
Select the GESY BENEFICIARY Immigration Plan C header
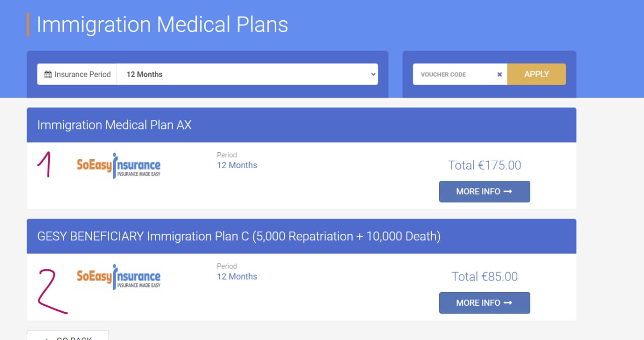point(238,236)
